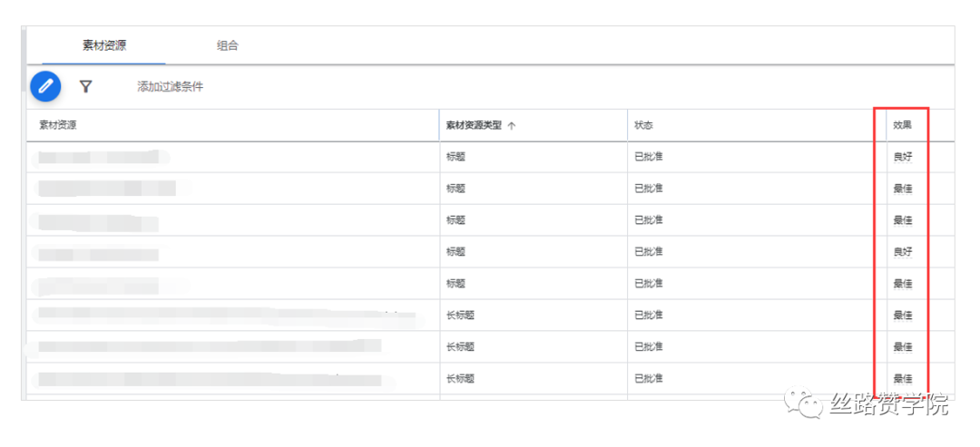Select 良好 effect value in first 标题 row
Viewport: 980px width, 447px height.
click(x=903, y=157)
